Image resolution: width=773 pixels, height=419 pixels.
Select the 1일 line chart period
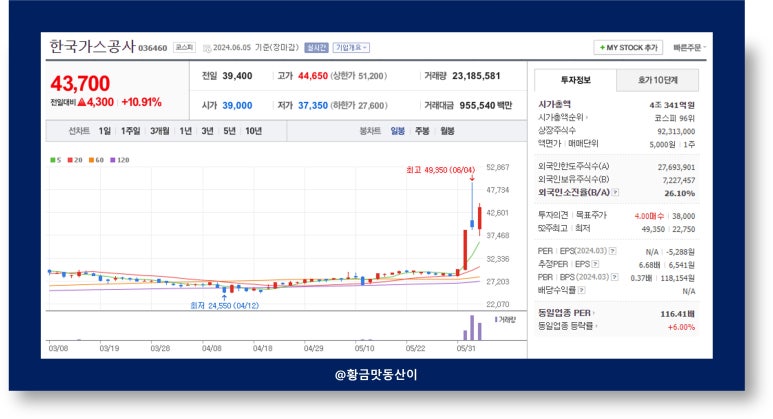click(x=105, y=131)
